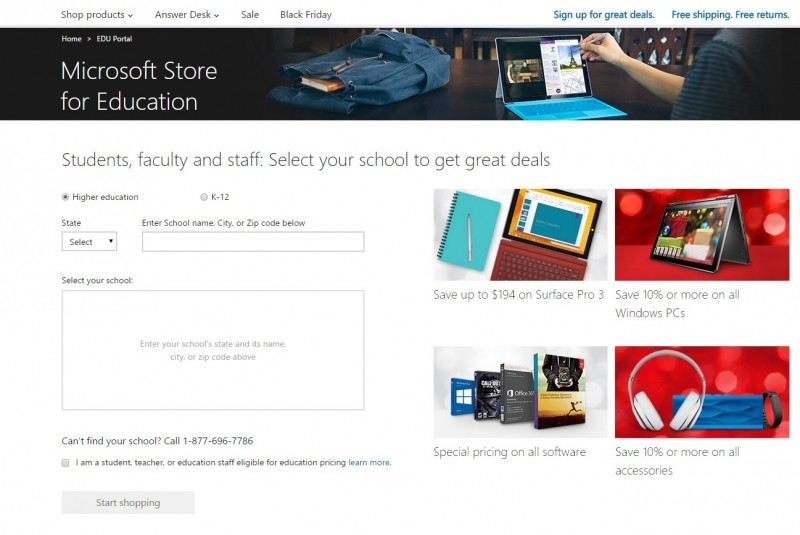This screenshot has height=535, width=800.
Task: Click the Sign up for great deals link
Action: [604, 15]
